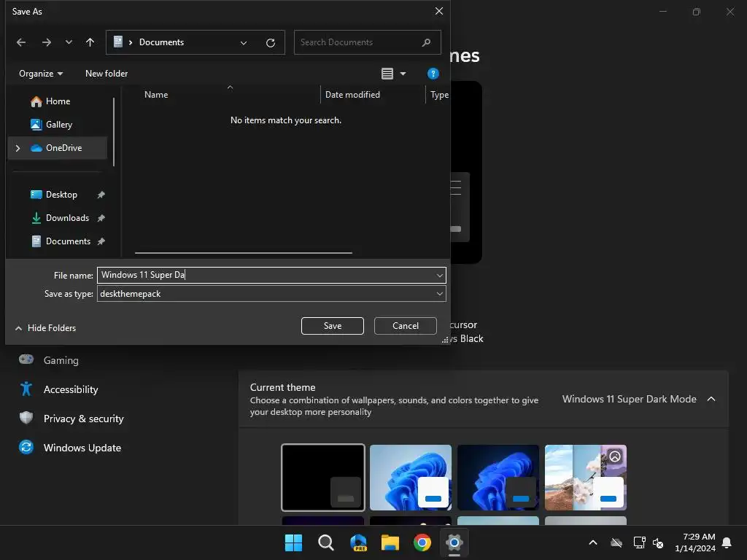Open taskbar Search
The height and width of the screenshot is (560, 747).
[326, 542]
